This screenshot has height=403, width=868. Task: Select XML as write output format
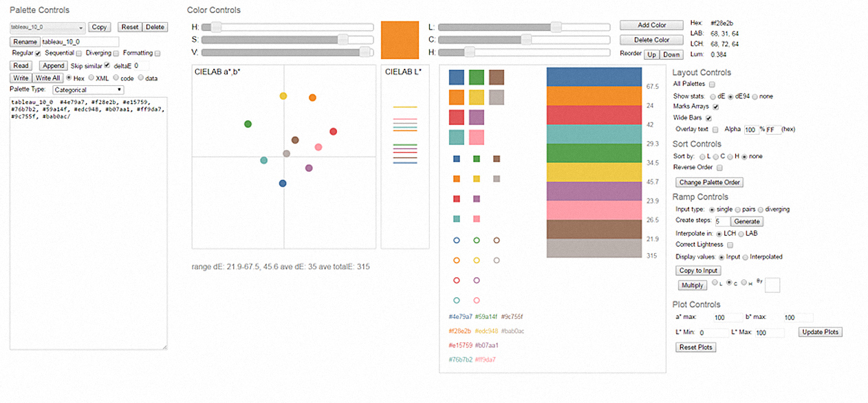92,78
